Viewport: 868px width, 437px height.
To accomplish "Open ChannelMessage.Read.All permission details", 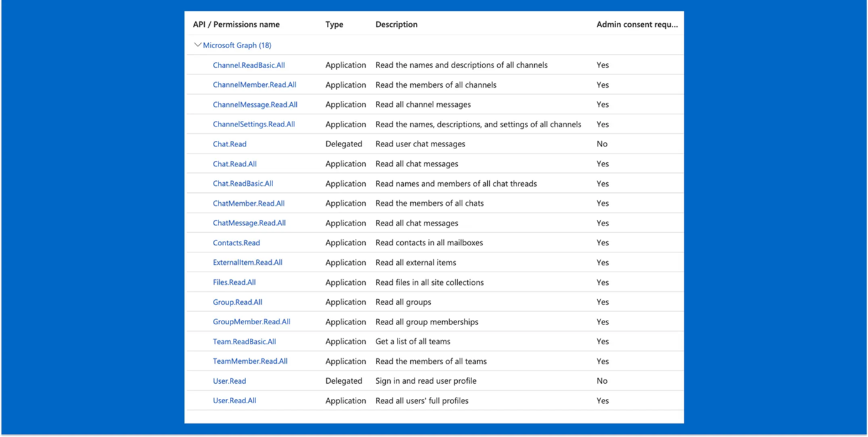I will pyautogui.click(x=255, y=105).
